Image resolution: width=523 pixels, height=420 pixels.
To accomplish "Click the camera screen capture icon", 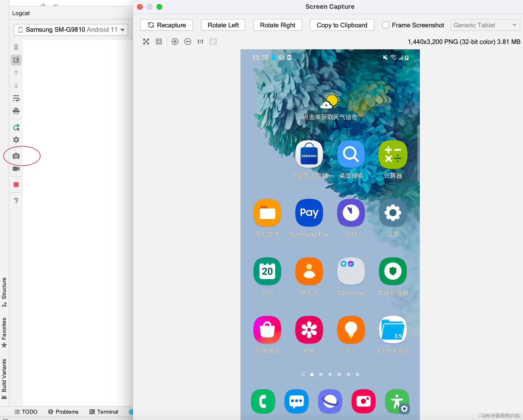I will point(16,156).
